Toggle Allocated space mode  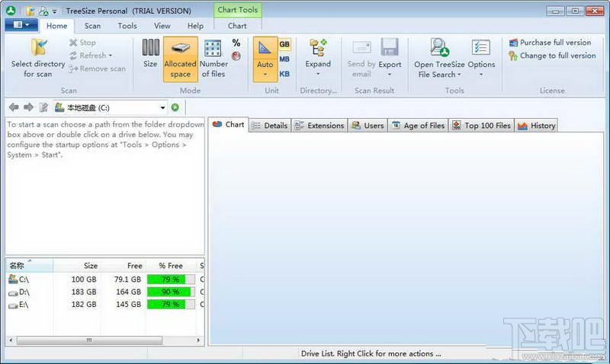coord(180,59)
